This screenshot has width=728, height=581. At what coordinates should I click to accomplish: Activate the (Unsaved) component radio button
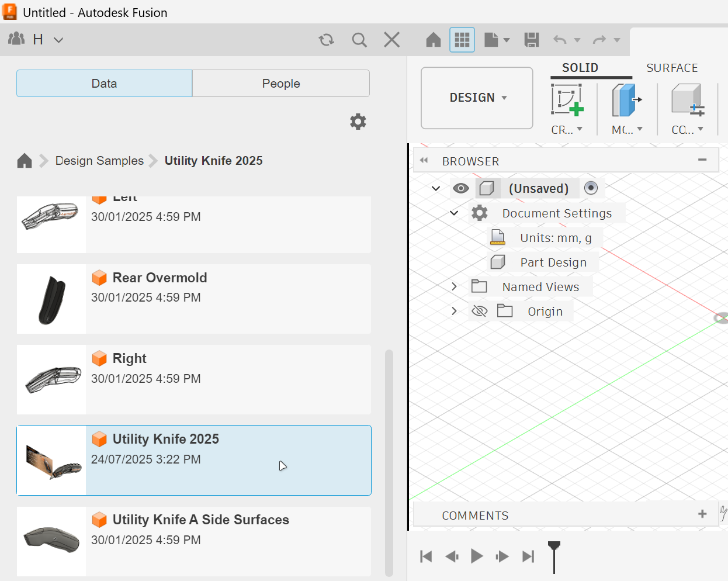[x=591, y=188]
